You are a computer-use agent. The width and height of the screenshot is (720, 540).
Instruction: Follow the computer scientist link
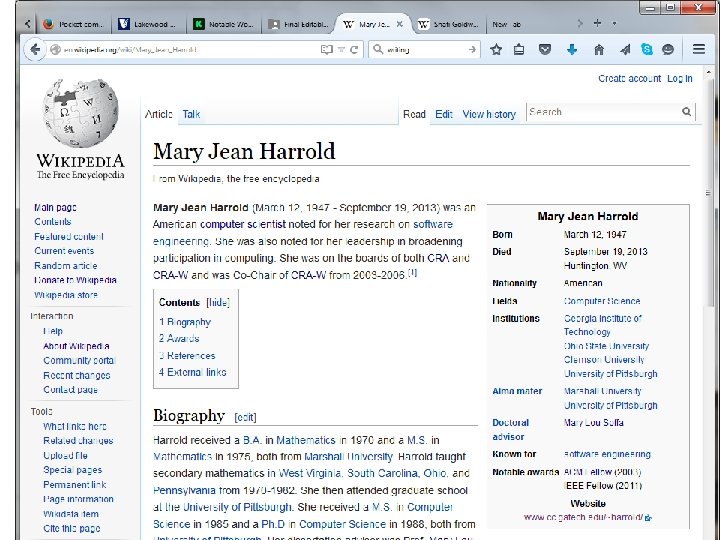click(x=243, y=225)
